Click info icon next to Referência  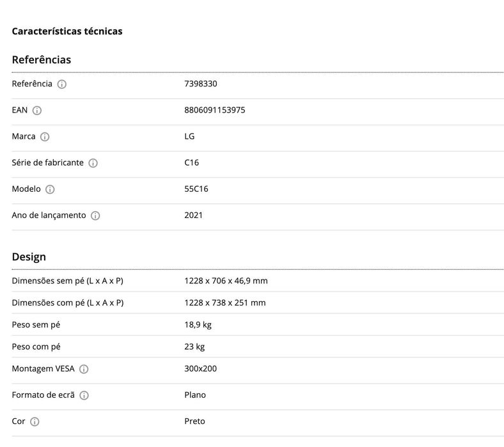tap(62, 84)
